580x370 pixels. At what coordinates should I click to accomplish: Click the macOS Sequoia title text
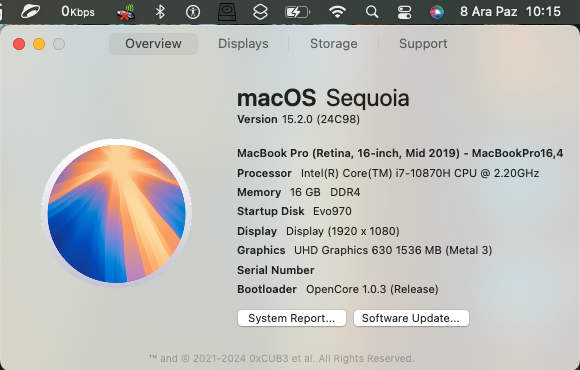click(323, 98)
